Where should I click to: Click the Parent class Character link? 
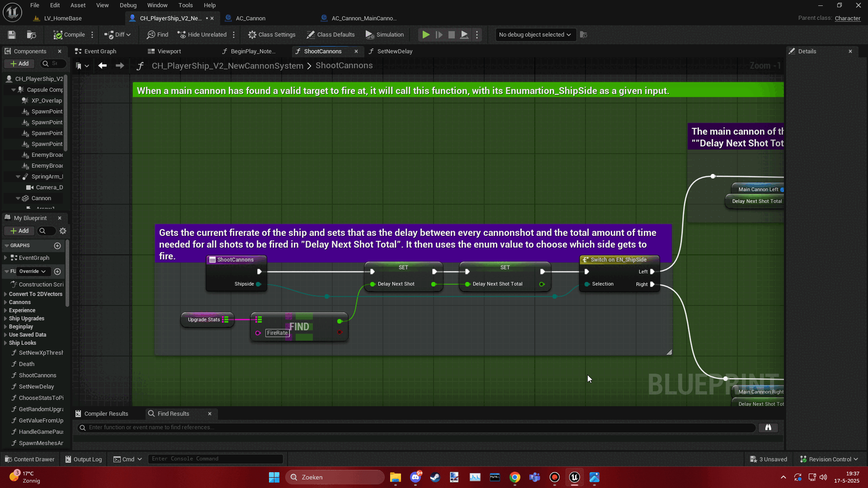(x=847, y=19)
